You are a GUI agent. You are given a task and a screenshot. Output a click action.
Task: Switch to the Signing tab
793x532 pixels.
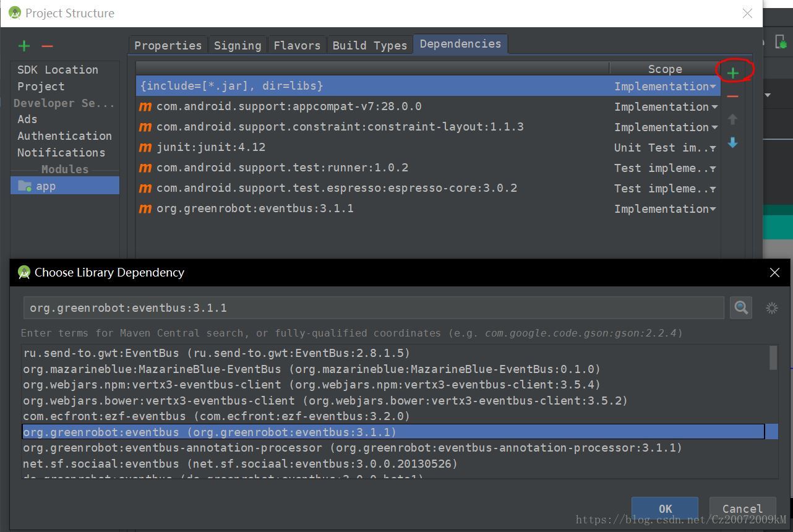[x=238, y=45]
